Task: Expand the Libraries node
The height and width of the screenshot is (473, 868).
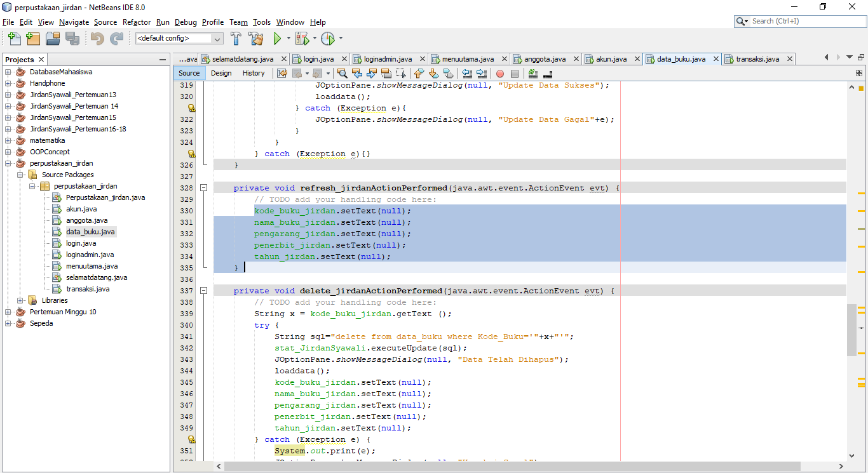Action: pyautogui.click(x=20, y=300)
